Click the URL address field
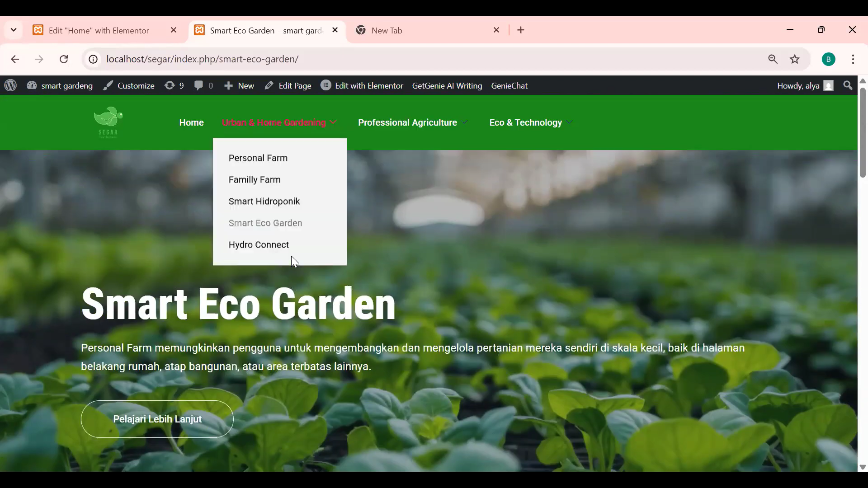 [x=407, y=59]
